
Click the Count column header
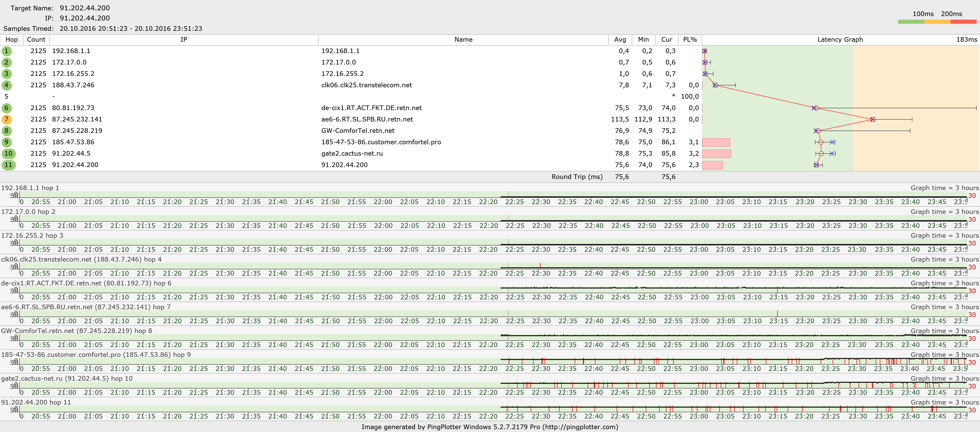36,40
